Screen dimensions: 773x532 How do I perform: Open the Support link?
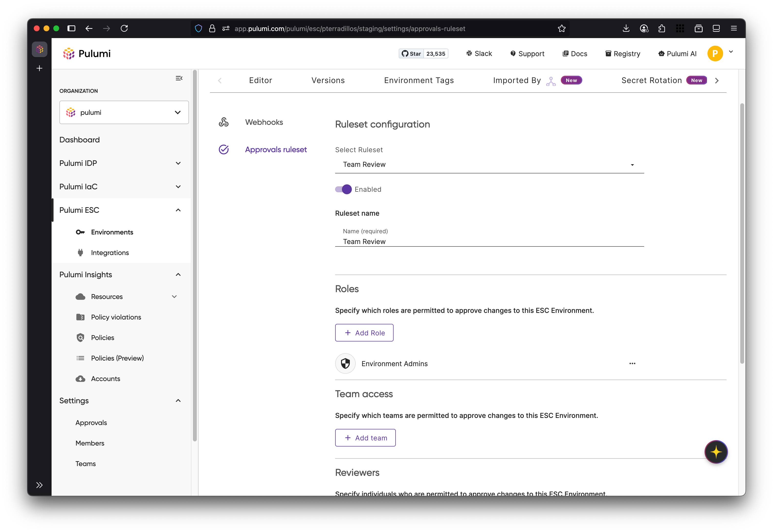pyautogui.click(x=527, y=54)
